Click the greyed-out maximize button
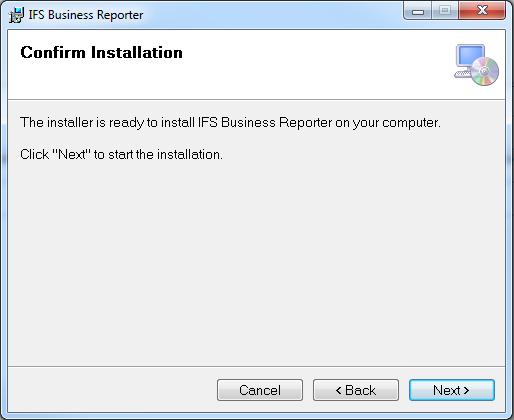This screenshot has height=420, width=514. point(445,10)
